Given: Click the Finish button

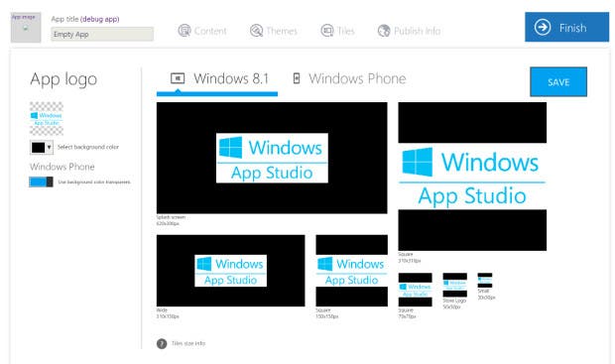Looking at the screenshot, I should pos(566,27).
